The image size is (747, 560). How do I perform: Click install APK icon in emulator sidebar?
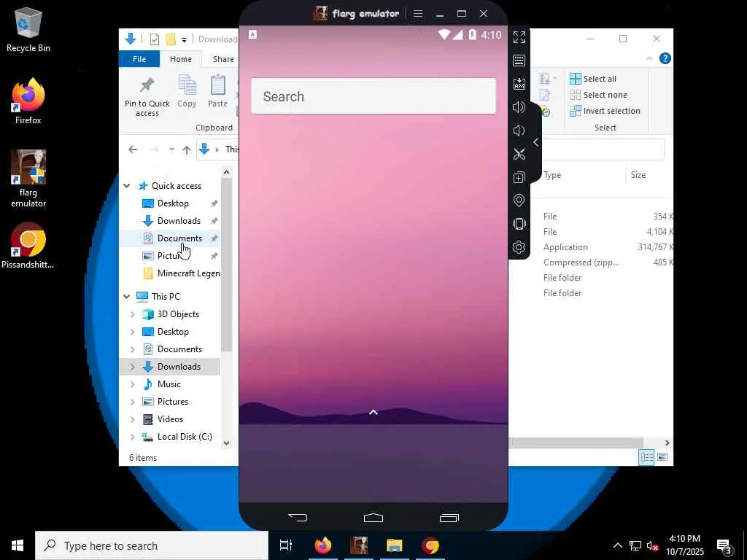click(519, 84)
